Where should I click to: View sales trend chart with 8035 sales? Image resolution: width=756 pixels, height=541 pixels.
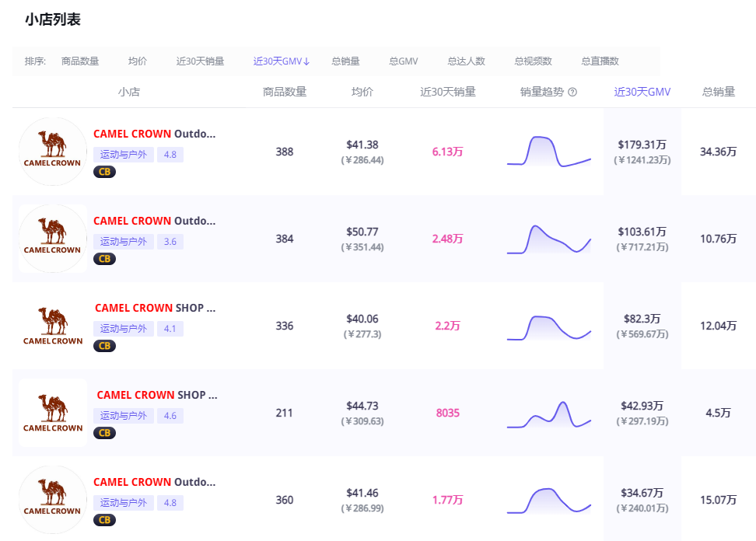click(x=549, y=413)
